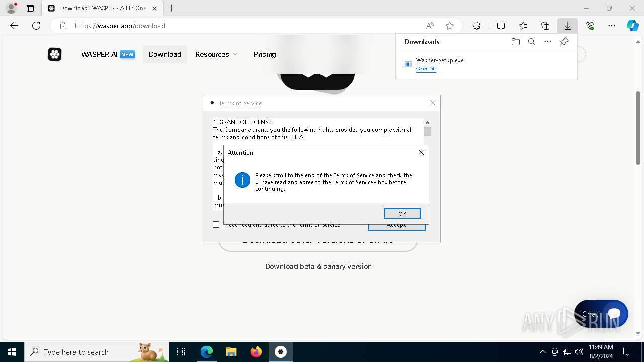Image resolution: width=644 pixels, height=362 pixels.
Task: Click the blue information icon in Attention dialog
Action: (243, 180)
